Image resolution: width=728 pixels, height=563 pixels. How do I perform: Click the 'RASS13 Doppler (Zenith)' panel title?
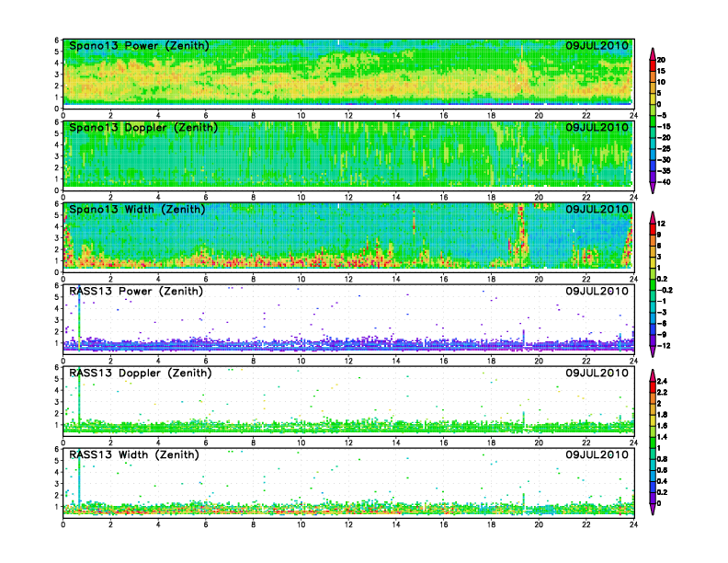(141, 373)
